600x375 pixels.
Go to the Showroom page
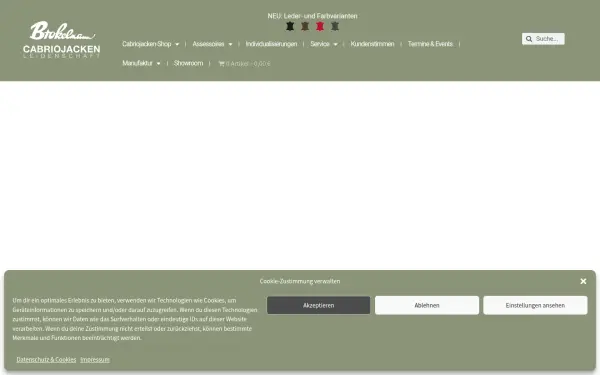188,63
